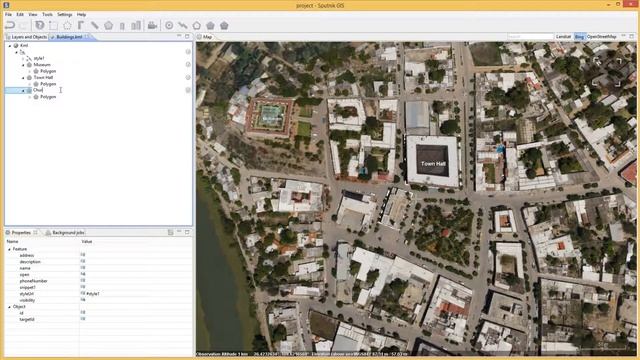640x360 pixels.
Task: Collapse the folder node under Kml
Action: tap(17, 52)
